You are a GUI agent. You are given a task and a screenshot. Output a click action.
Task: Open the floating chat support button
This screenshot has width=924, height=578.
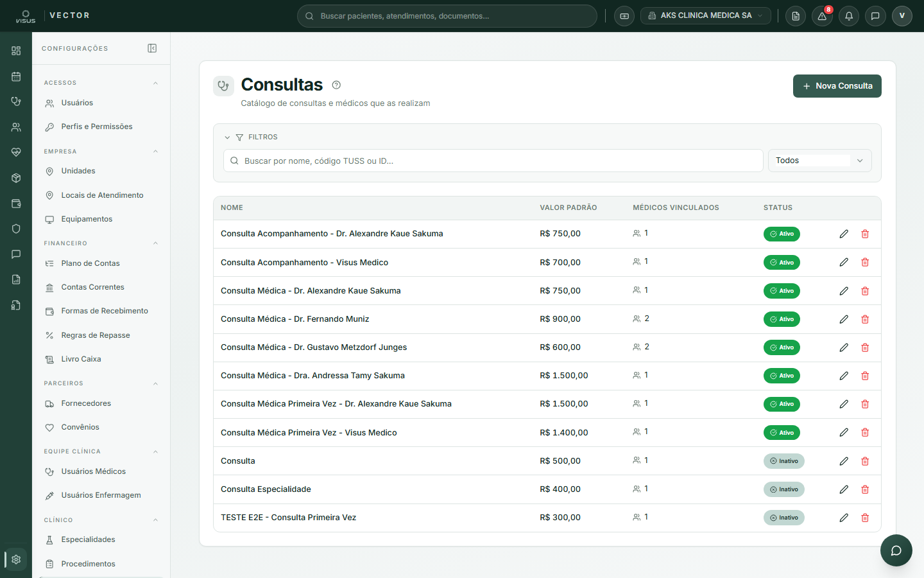click(x=896, y=550)
